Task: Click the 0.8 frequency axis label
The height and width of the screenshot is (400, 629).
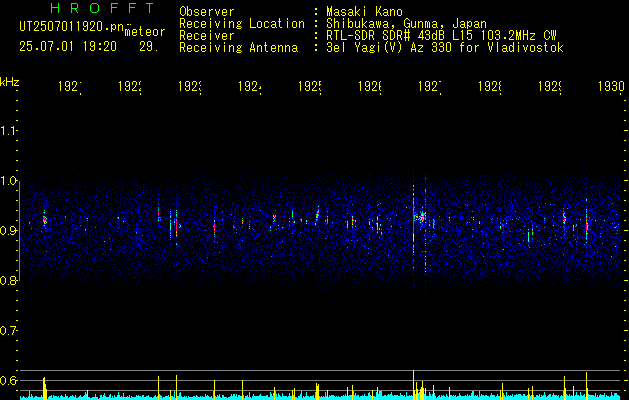Action: (x=9, y=280)
